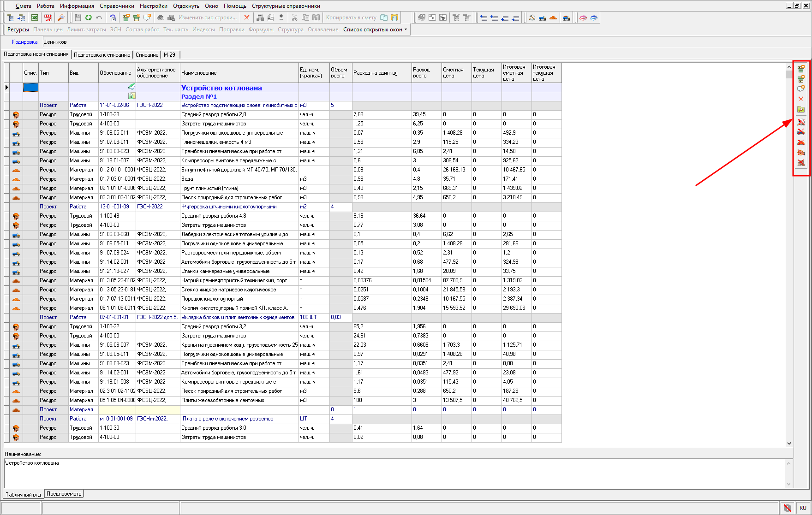Click crossed-out machine icon in right sidebar

[801, 132]
